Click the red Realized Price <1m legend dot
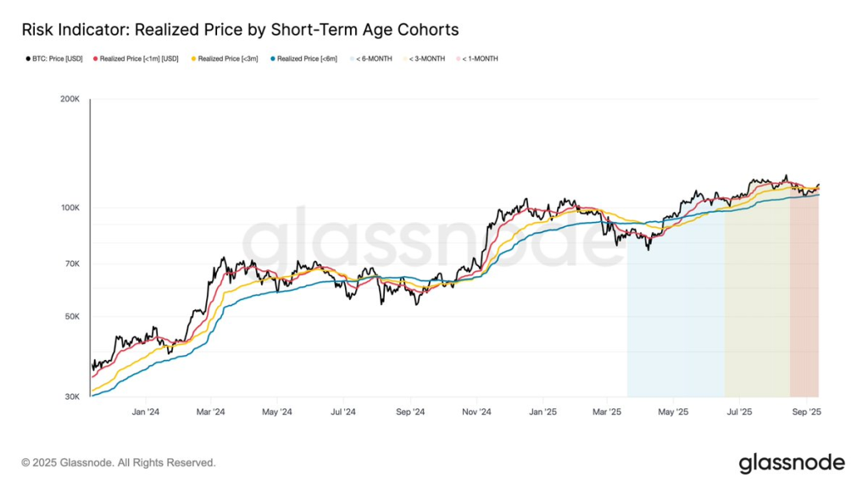The width and height of the screenshot is (868, 488). tap(96, 58)
